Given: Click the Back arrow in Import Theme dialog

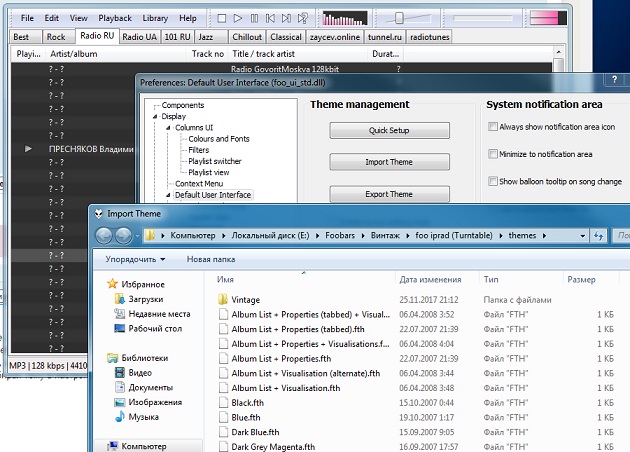Looking at the screenshot, I should click(104, 235).
